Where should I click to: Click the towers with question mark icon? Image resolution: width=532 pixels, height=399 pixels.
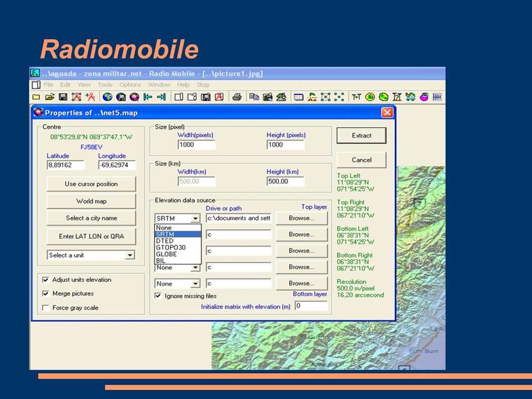[397, 97]
